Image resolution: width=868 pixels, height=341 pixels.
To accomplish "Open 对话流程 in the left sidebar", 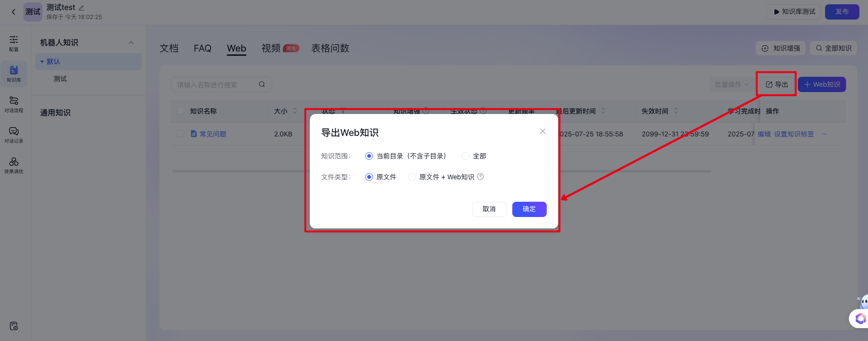I will tap(14, 104).
